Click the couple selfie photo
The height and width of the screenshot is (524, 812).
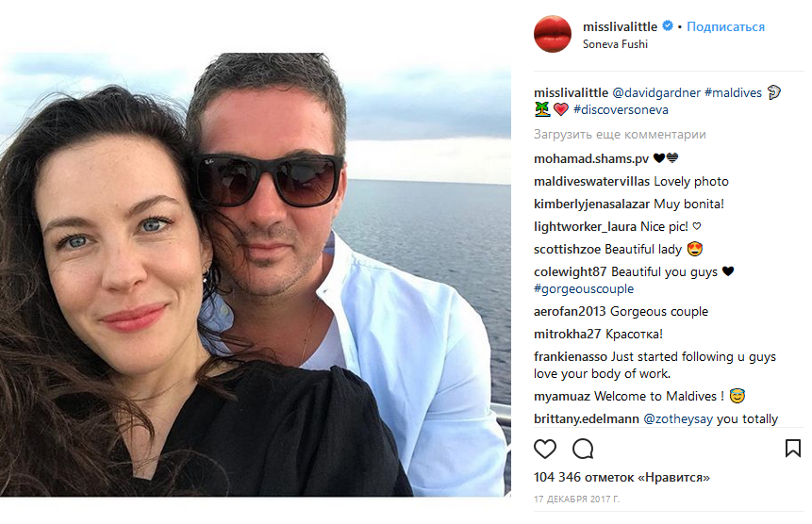(256, 274)
